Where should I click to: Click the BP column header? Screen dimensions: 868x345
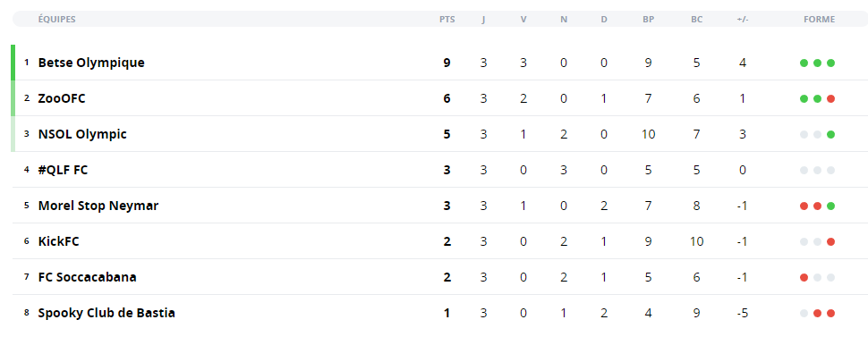tap(648, 20)
